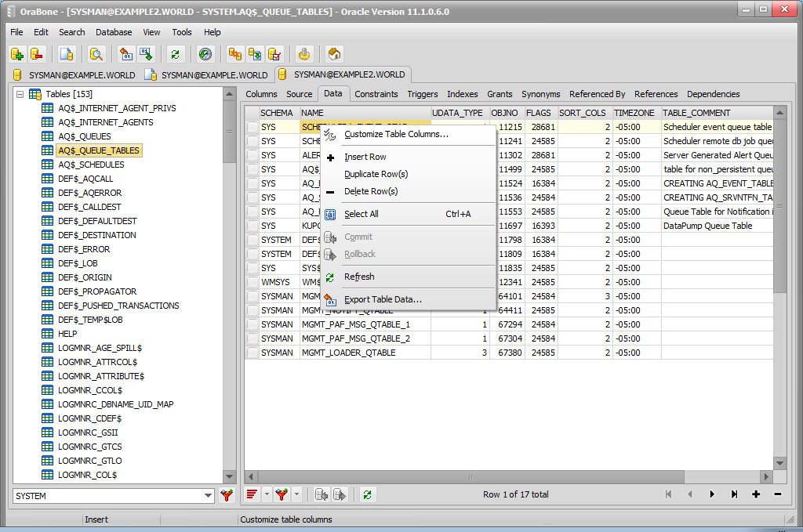Image resolution: width=803 pixels, height=532 pixels.
Task: Click the add database connection toolbar icon
Action: tap(17, 54)
